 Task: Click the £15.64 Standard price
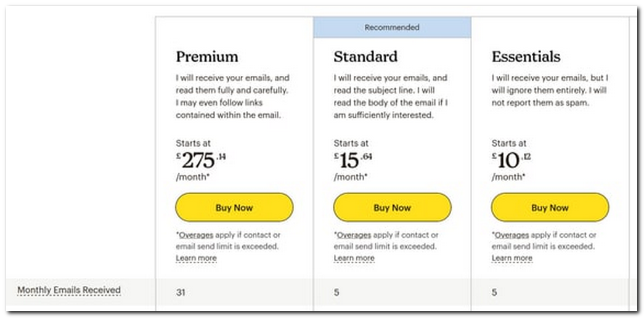353,160
